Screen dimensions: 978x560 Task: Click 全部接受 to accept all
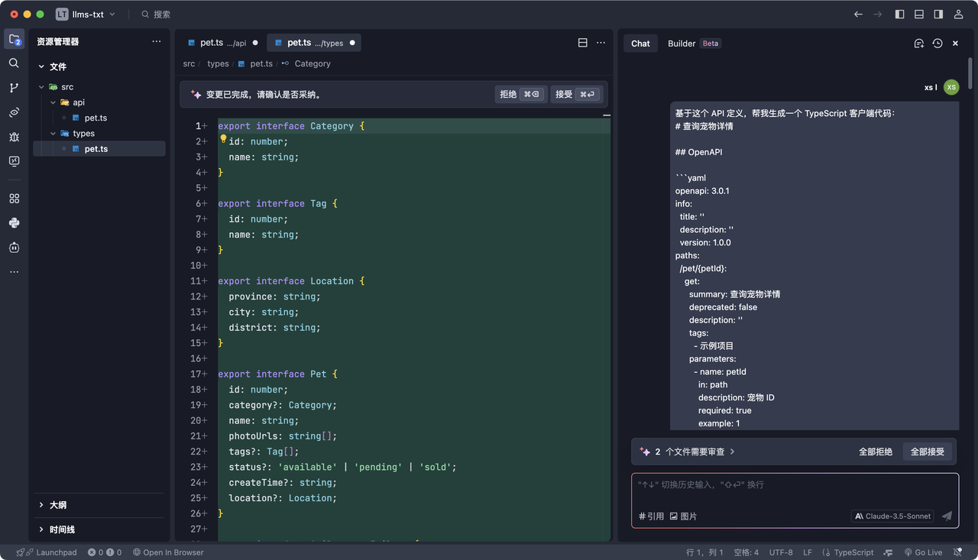[928, 452]
